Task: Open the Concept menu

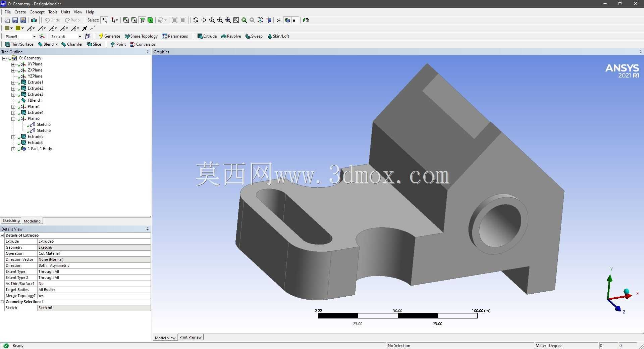Action: pos(37,12)
